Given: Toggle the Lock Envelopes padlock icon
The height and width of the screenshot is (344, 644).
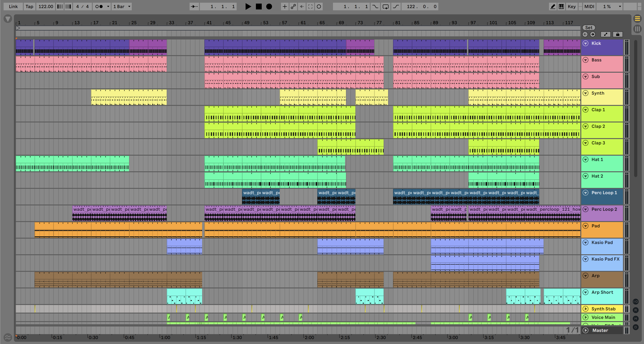Looking at the screenshot, I should point(618,35).
